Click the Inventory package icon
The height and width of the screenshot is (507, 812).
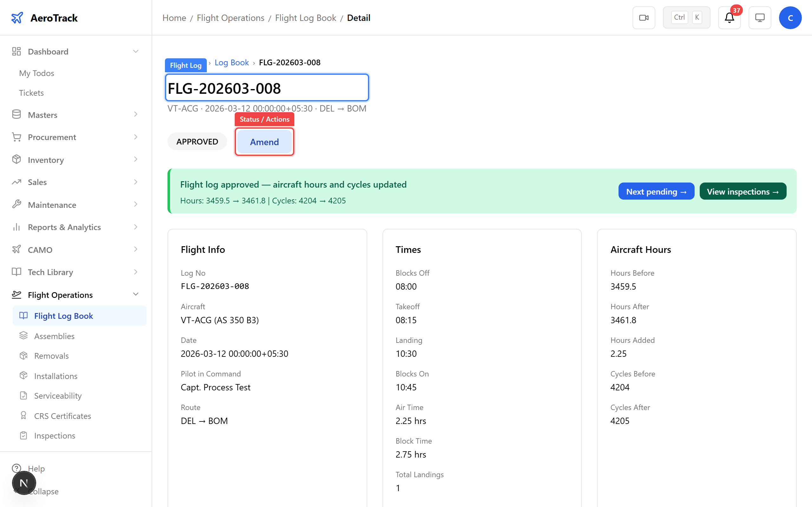pos(17,160)
